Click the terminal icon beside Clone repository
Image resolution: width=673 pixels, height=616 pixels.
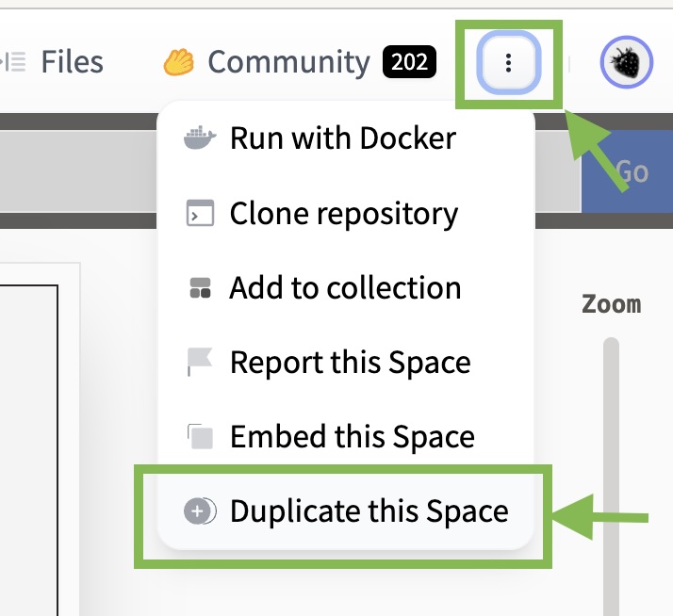200,214
